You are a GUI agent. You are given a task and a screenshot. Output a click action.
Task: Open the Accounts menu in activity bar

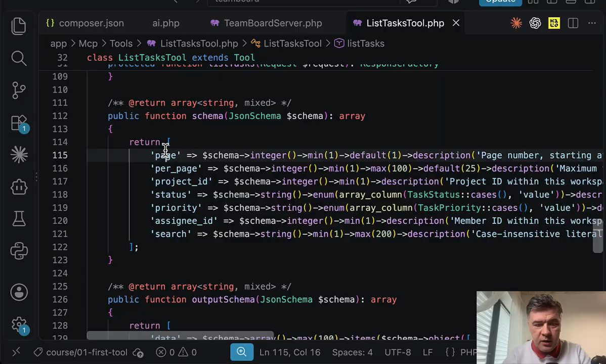[x=19, y=292]
